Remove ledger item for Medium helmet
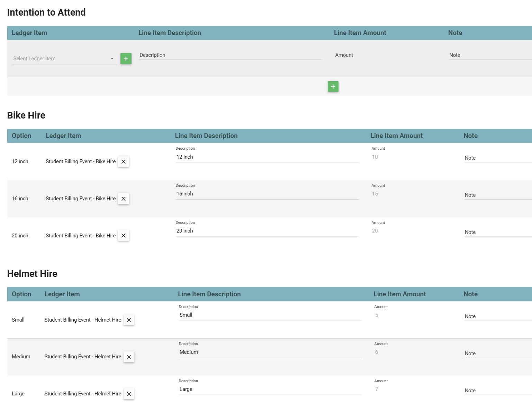The image size is (532, 420). (129, 357)
